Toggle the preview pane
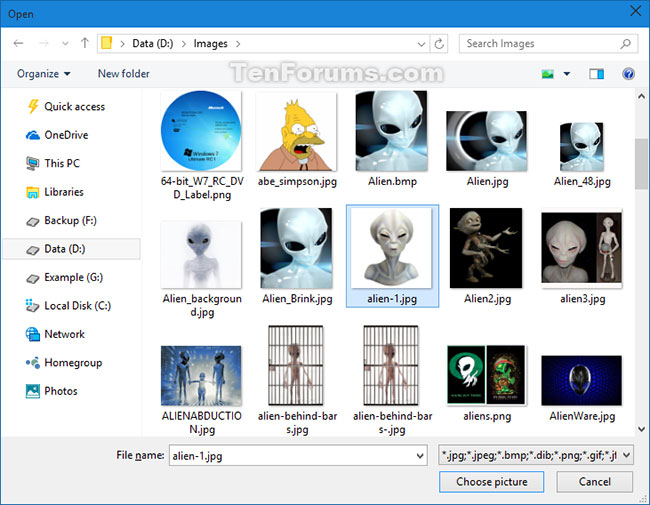The image size is (650, 505). [597, 74]
